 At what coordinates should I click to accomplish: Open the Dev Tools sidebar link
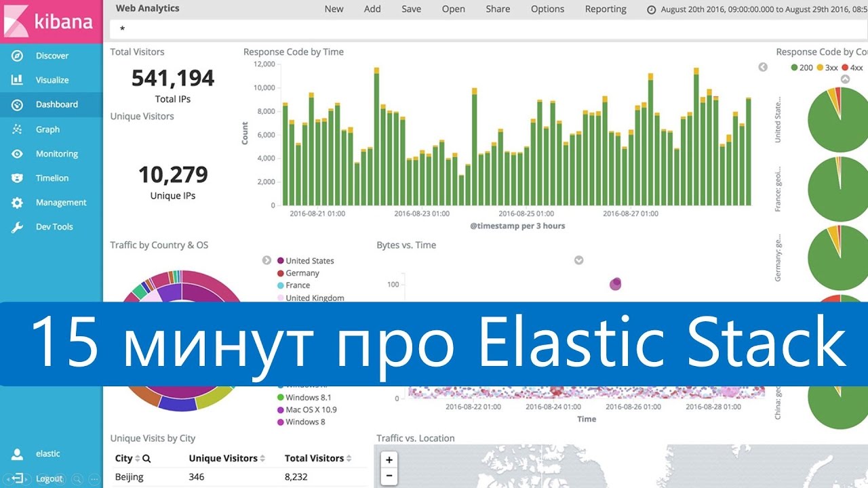click(x=54, y=227)
